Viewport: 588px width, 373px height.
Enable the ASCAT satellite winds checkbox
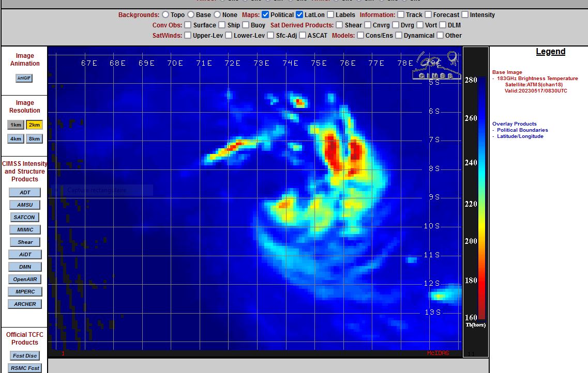pos(303,36)
